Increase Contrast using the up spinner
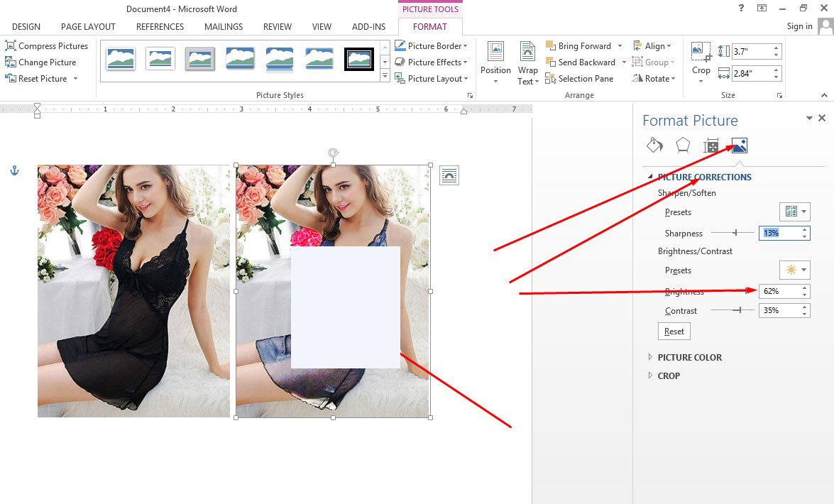This screenshot has height=504, width=834. point(805,307)
